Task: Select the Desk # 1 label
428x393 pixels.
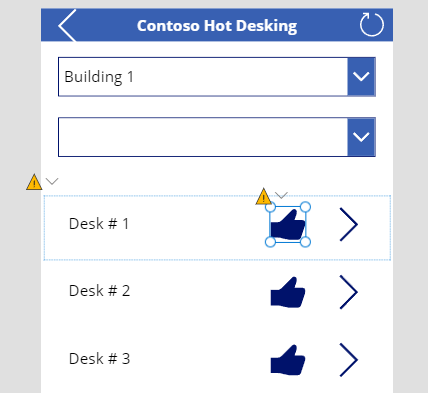Action: [x=99, y=224]
